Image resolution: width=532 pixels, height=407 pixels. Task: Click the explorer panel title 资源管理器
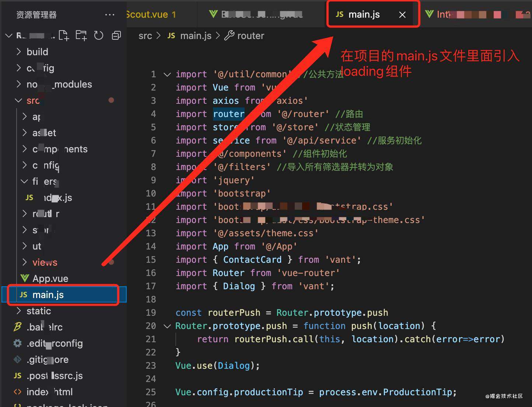click(x=36, y=15)
